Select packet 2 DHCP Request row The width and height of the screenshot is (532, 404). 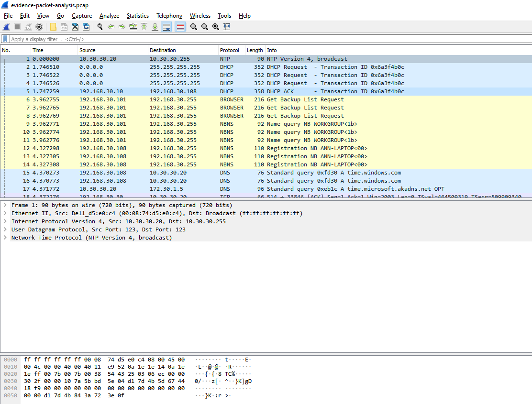266,67
